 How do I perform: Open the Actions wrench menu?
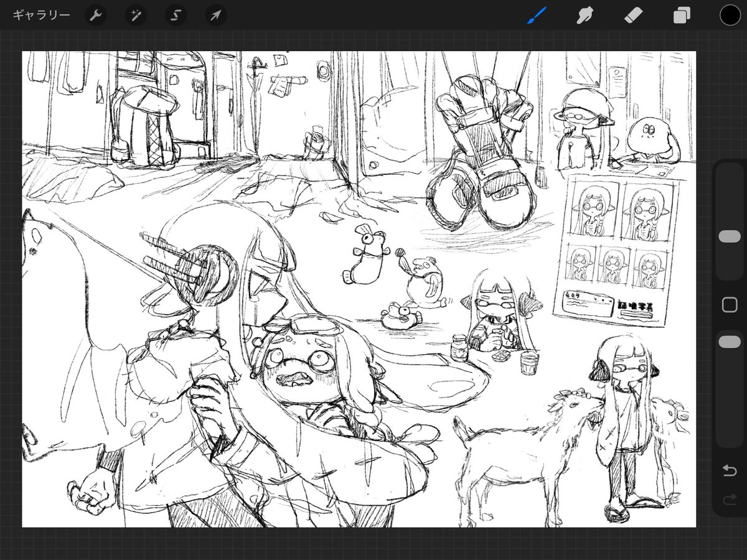click(x=95, y=15)
